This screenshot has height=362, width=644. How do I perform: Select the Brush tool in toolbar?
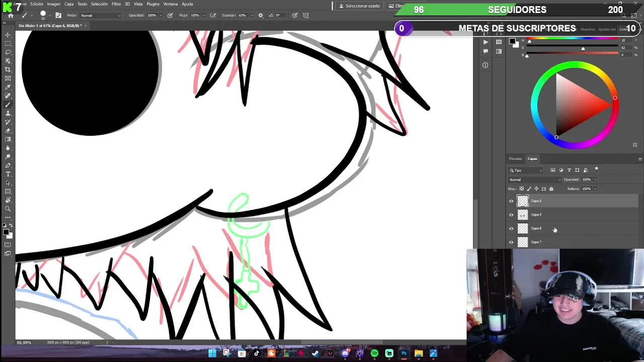pyautogui.click(x=8, y=105)
